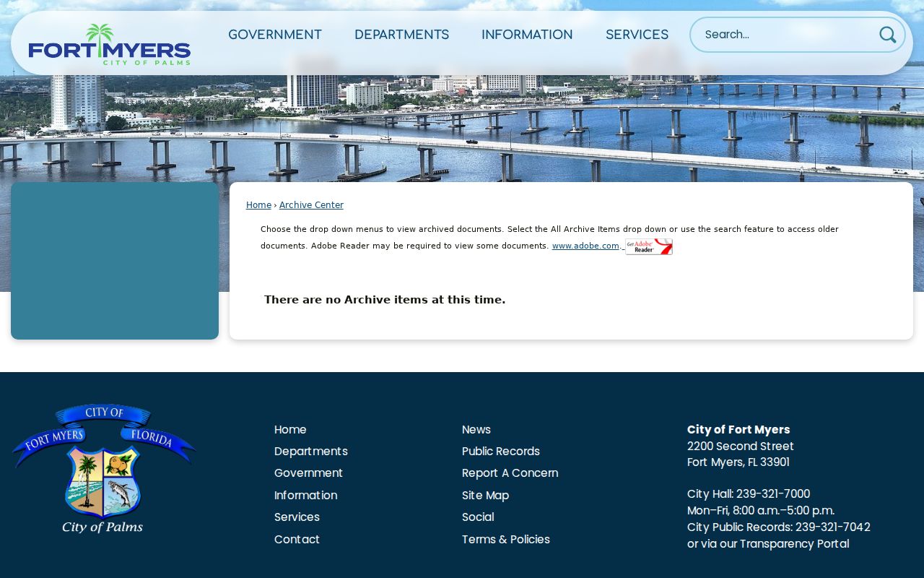The height and width of the screenshot is (578, 924).
Task: Open footer Services link
Action: click(297, 517)
